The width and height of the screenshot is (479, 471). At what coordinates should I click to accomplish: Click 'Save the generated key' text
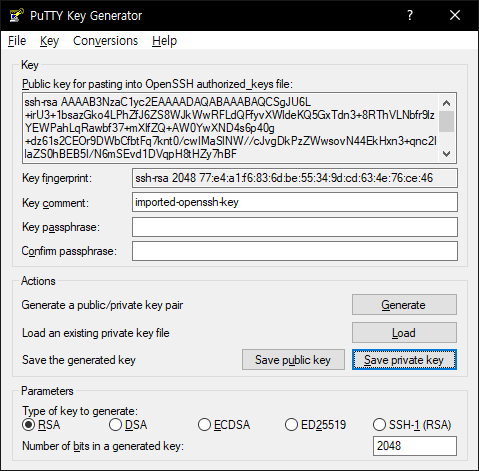[x=79, y=360]
